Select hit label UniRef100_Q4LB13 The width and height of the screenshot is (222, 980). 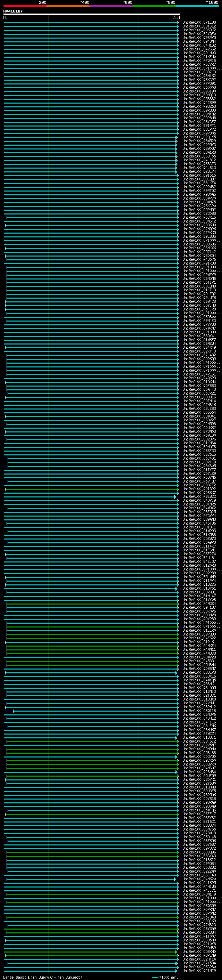[199, 168]
